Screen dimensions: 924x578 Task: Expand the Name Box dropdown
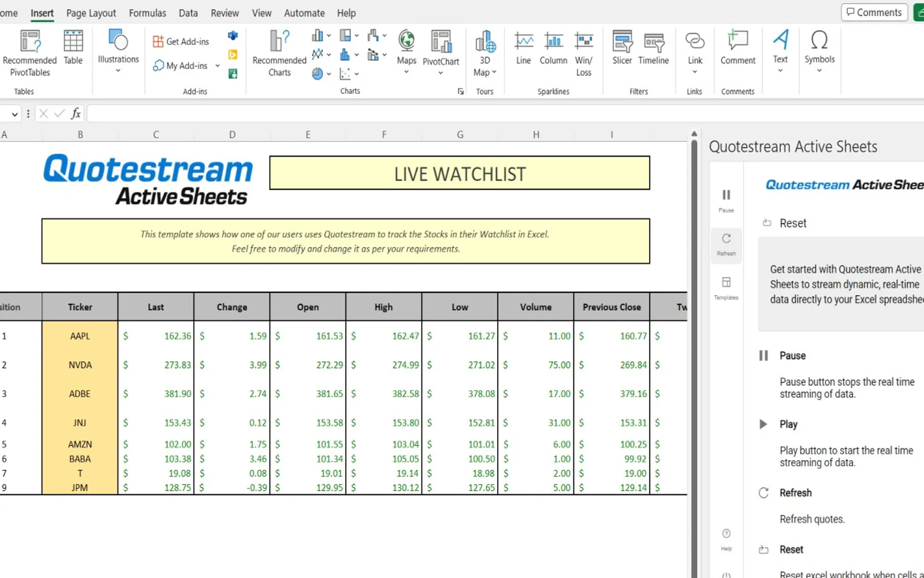[x=14, y=114]
